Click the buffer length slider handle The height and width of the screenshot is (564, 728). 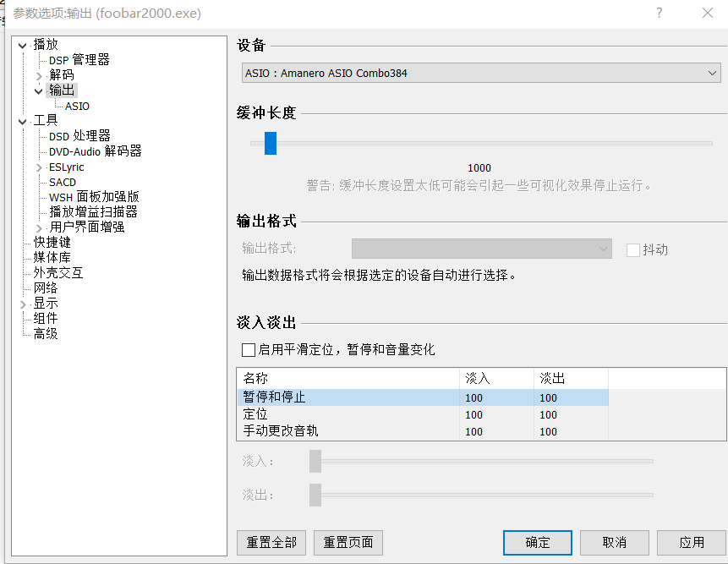(271, 143)
